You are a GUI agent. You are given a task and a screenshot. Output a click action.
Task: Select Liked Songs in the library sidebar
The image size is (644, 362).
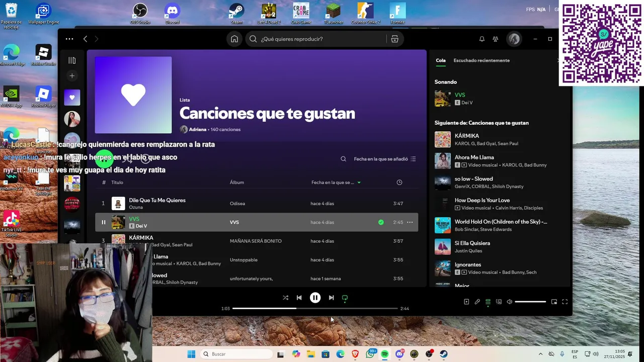tap(72, 98)
